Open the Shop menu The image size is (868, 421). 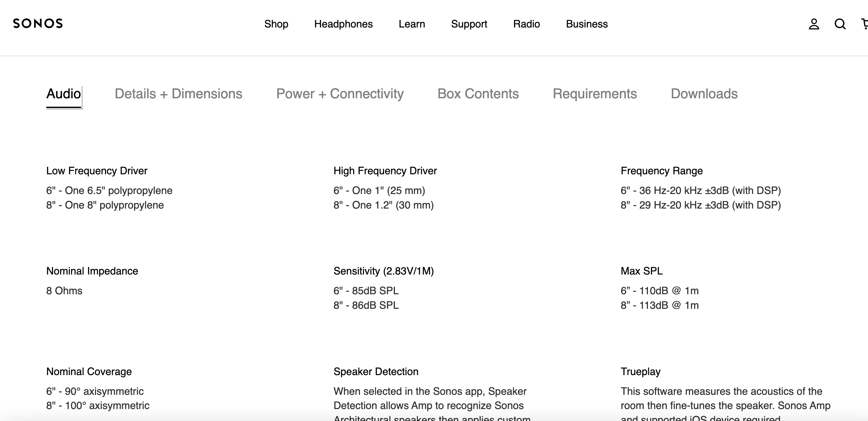pyautogui.click(x=276, y=24)
